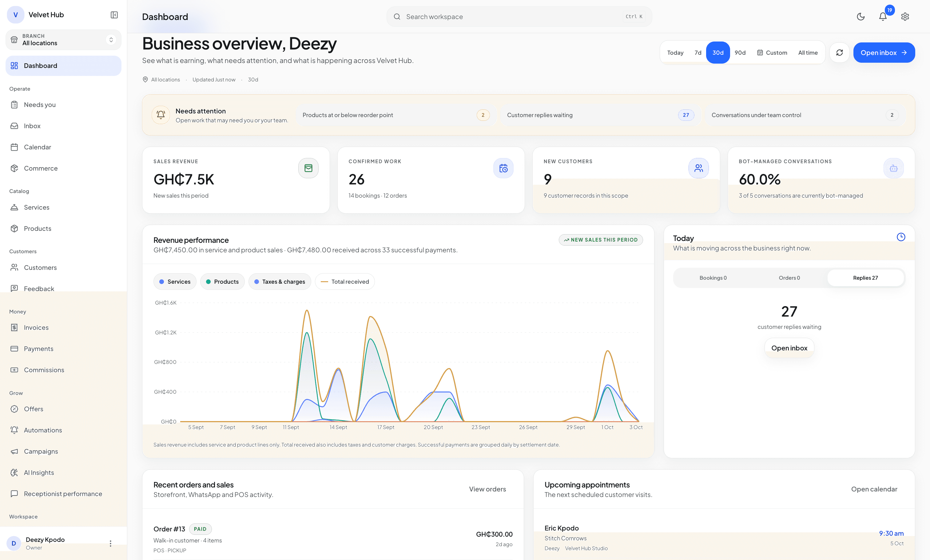Toggle Taxes & charges chart series
930x560 pixels.
[x=280, y=282]
